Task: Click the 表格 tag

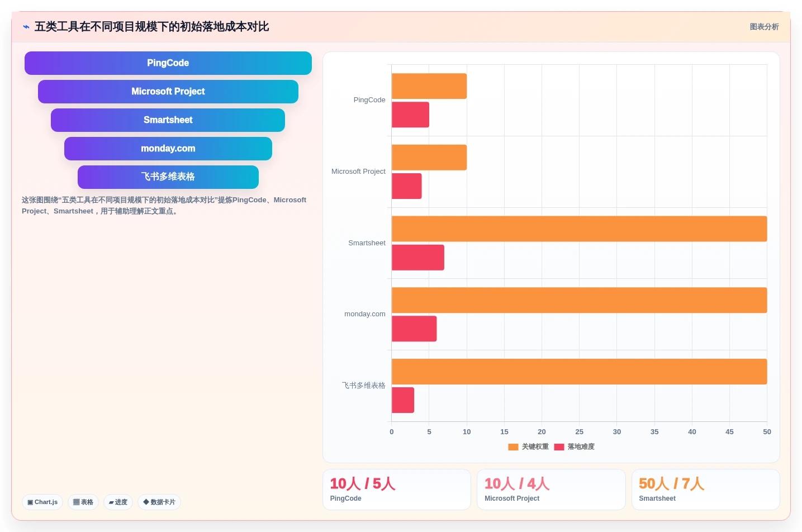Action: click(x=83, y=502)
